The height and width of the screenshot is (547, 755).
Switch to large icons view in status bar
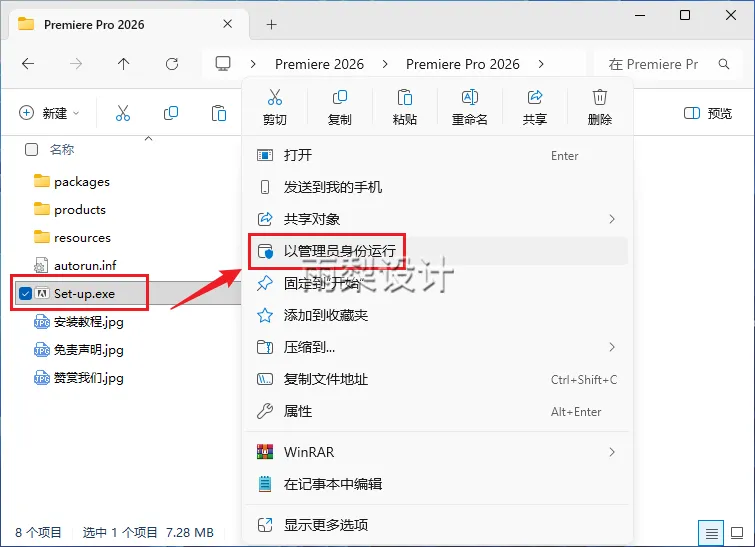[x=737, y=533]
